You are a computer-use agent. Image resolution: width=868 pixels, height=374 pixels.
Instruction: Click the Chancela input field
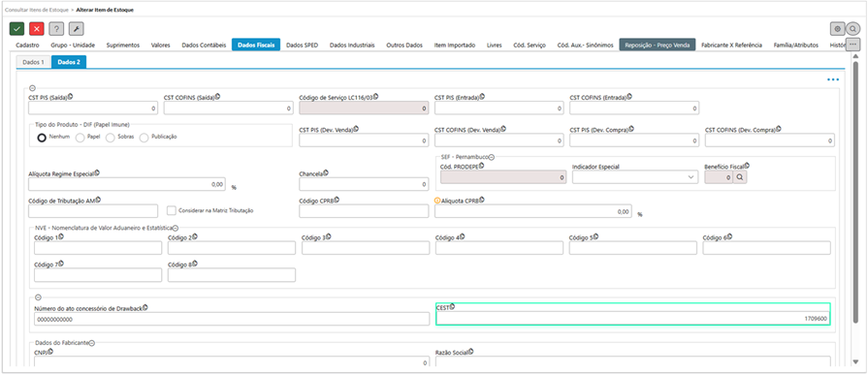tap(364, 184)
